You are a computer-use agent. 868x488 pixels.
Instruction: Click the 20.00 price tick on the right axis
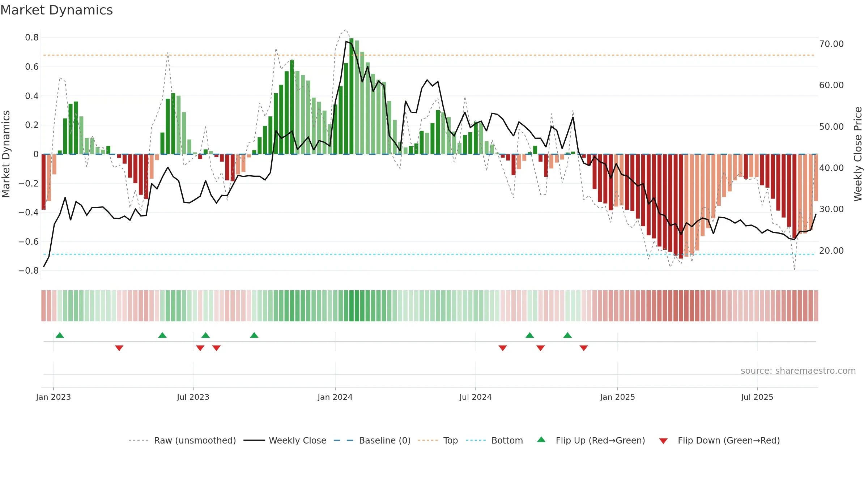click(x=831, y=251)
